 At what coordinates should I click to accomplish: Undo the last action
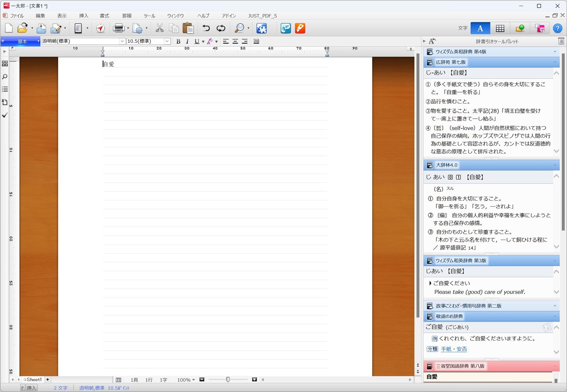(x=206, y=28)
